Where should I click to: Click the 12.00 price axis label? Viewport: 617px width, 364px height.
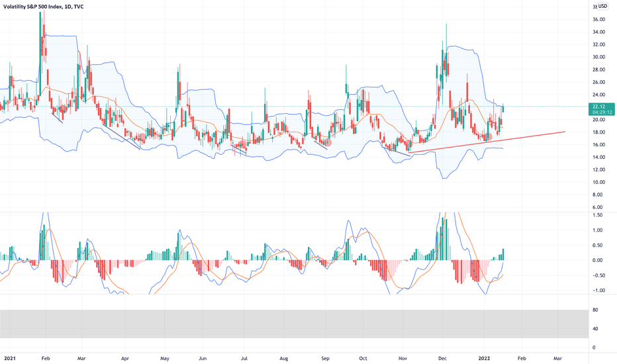(x=598, y=169)
